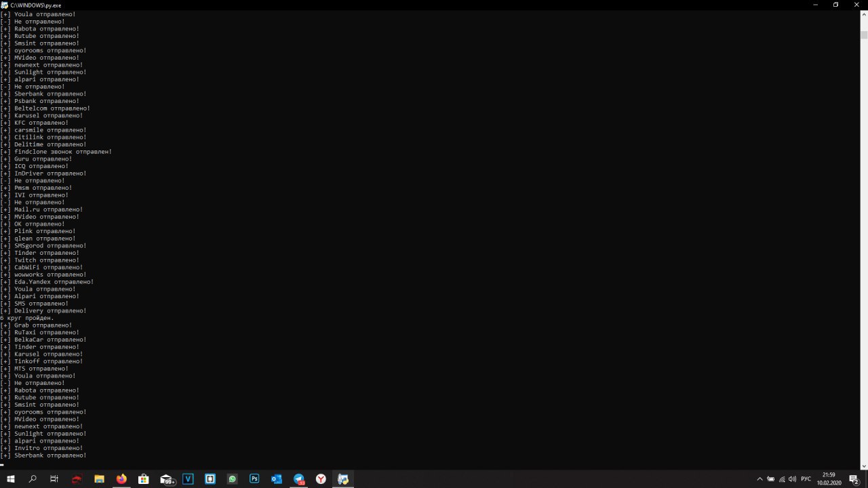Click the 'Pmsm отправлено!' line
This screenshot has height=488, width=868.
[x=36, y=188]
